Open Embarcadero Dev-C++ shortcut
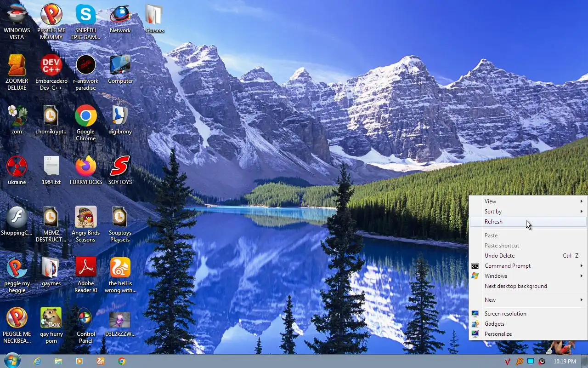Screen dimensions: 588x368 pyautogui.click(x=51, y=72)
